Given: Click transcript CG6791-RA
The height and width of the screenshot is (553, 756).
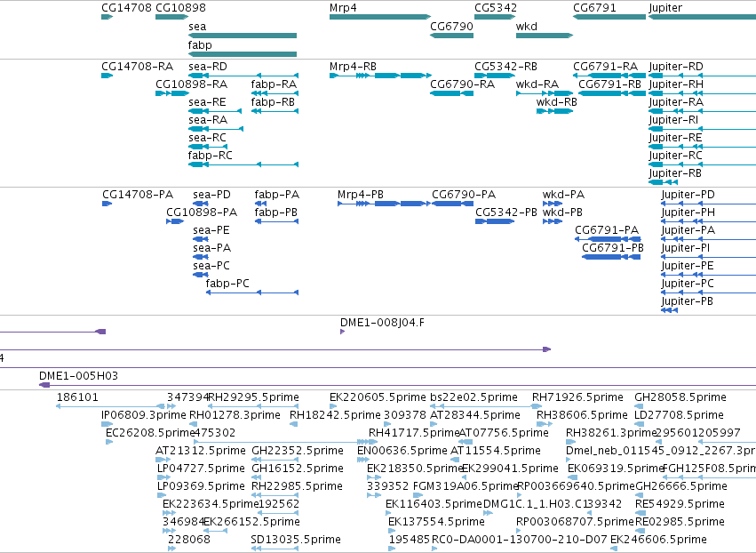Looking at the screenshot, I should [x=609, y=76].
